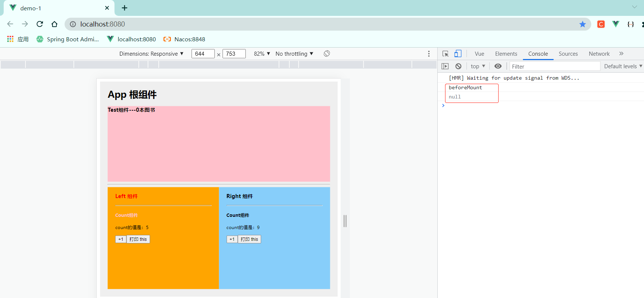Bookmark this page with the star icon
Viewport: 644px width, 298px height.
click(x=582, y=24)
